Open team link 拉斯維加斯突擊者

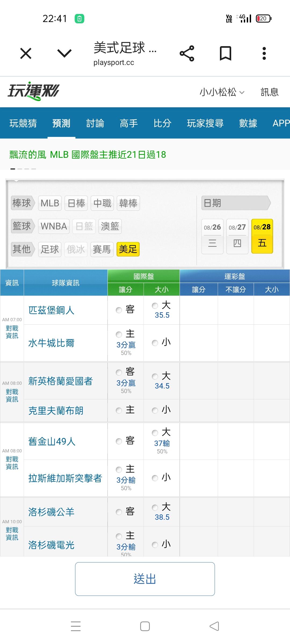point(65,478)
